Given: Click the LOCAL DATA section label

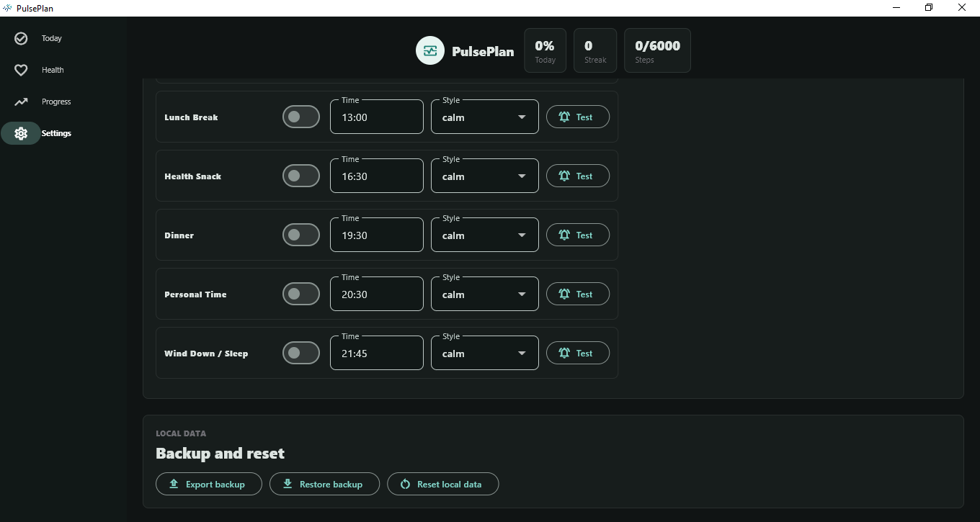Looking at the screenshot, I should coord(181,433).
